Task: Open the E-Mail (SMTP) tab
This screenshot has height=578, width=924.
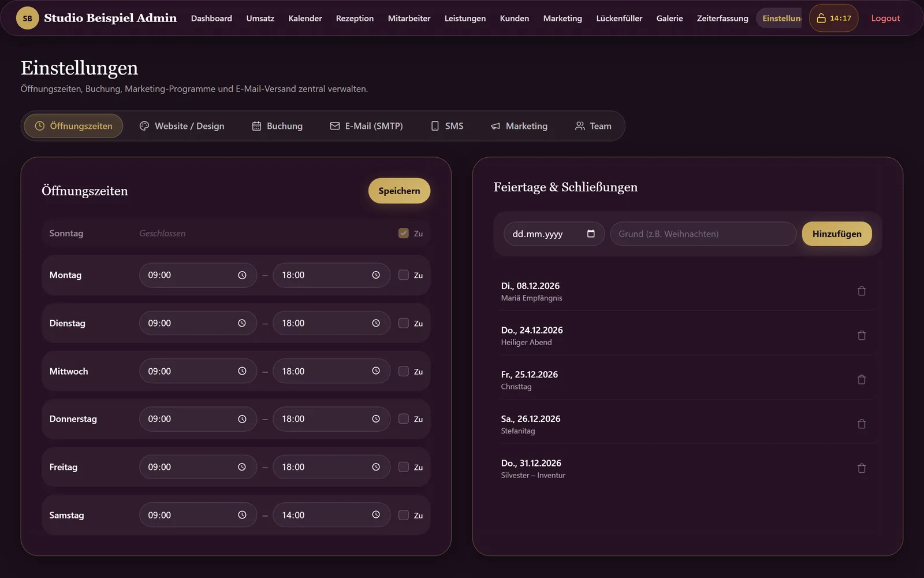Action: point(366,126)
